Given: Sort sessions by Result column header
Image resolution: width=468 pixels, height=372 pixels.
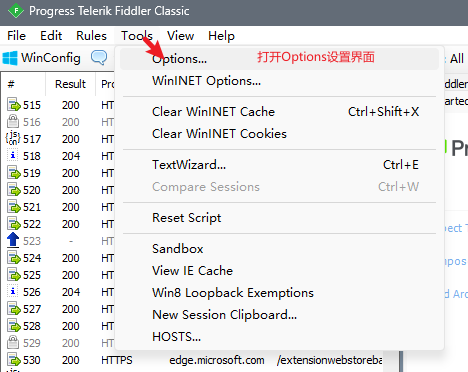Looking at the screenshot, I should pos(70,84).
